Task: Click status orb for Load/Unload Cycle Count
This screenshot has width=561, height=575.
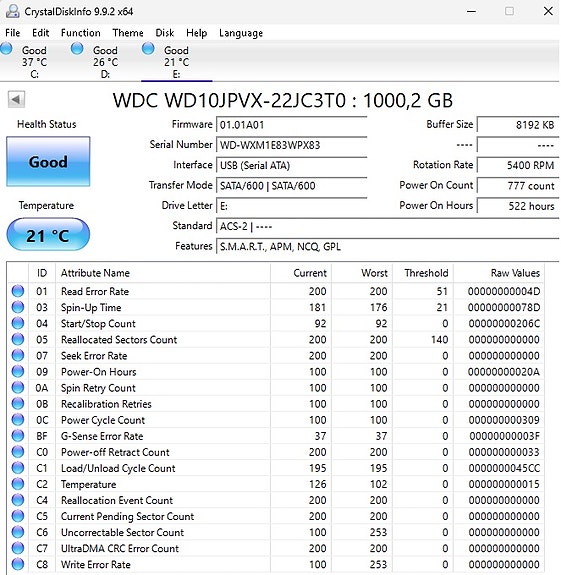Action: pyautogui.click(x=18, y=468)
